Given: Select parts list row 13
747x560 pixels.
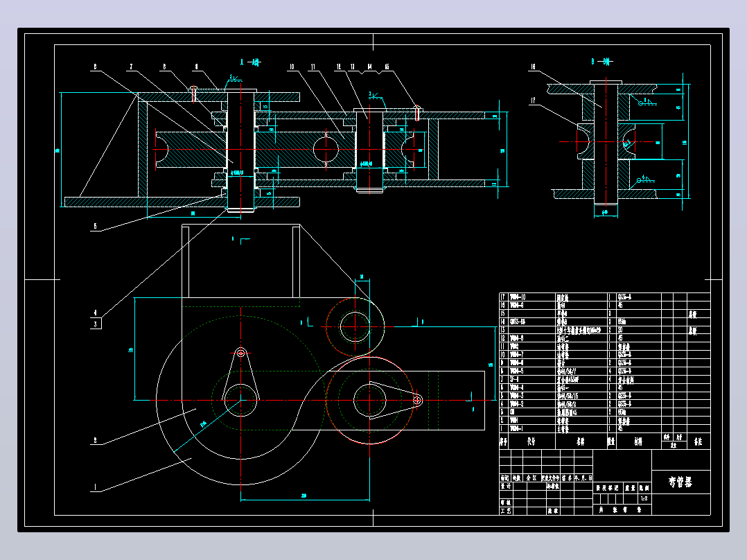Looking at the screenshot, I should point(604,330).
